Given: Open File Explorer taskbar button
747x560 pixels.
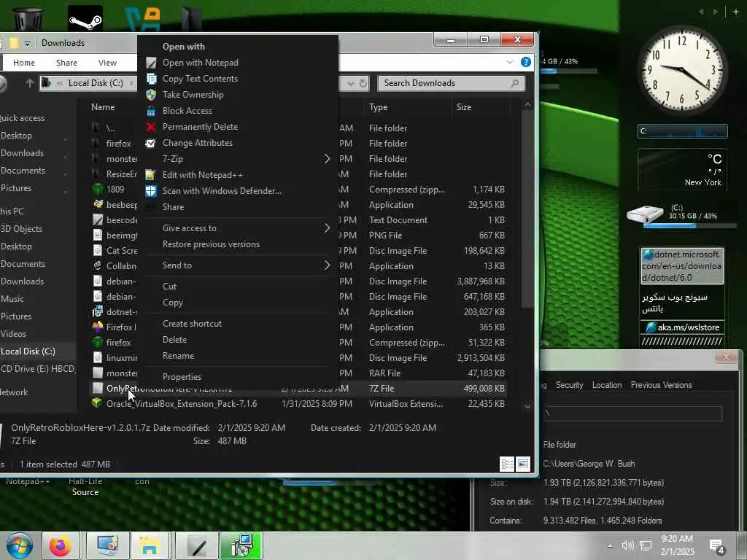Looking at the screenshot, I should tap(150, 545).
